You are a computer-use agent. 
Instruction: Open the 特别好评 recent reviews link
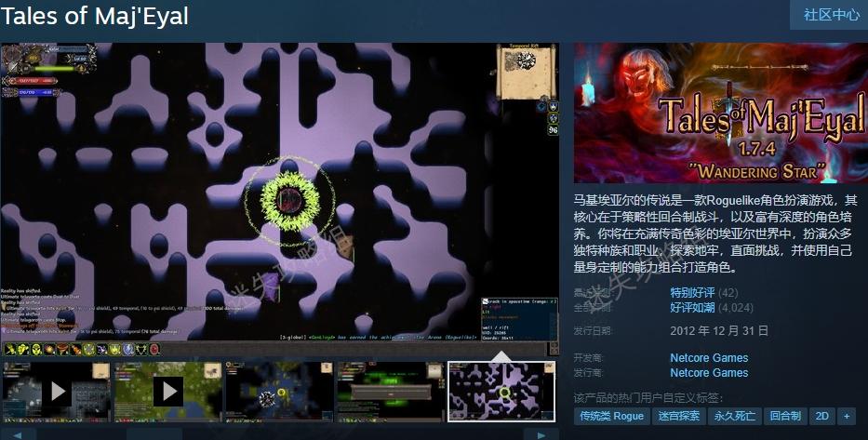pos(692,292)
